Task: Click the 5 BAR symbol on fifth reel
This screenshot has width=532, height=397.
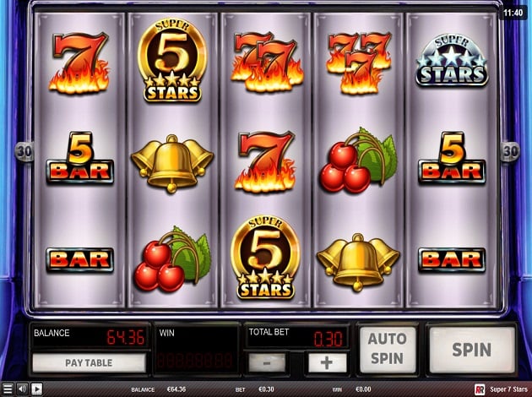Action: click(x=452, y=158)
